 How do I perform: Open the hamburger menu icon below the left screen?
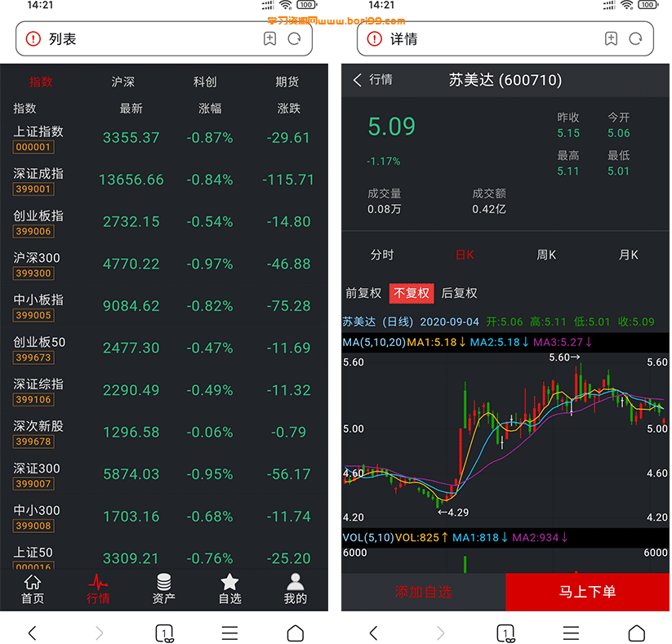229,633
